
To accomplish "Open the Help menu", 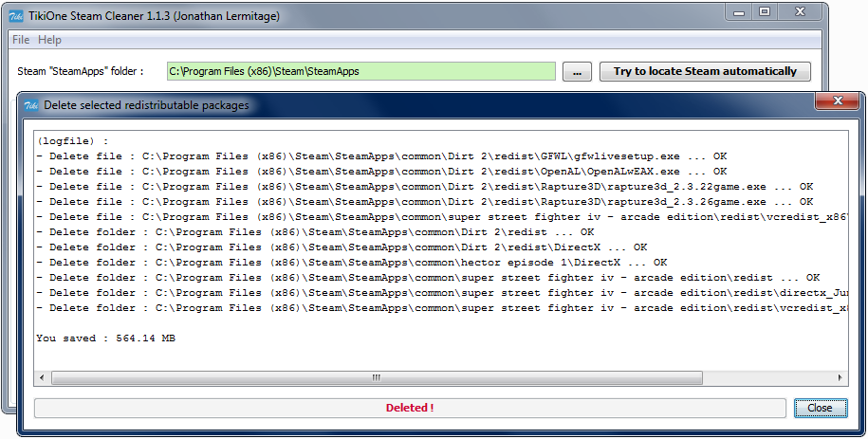I will point(50,40).
